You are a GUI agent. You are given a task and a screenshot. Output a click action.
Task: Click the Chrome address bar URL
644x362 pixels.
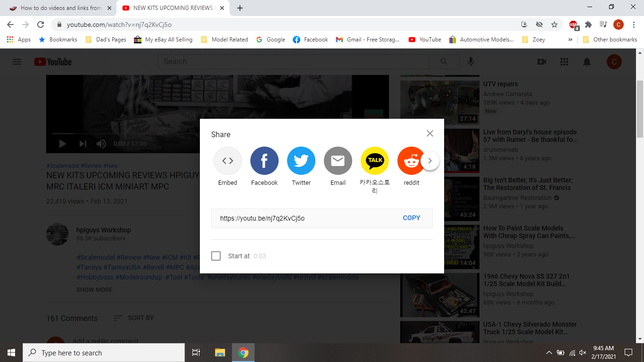point(119,25)
